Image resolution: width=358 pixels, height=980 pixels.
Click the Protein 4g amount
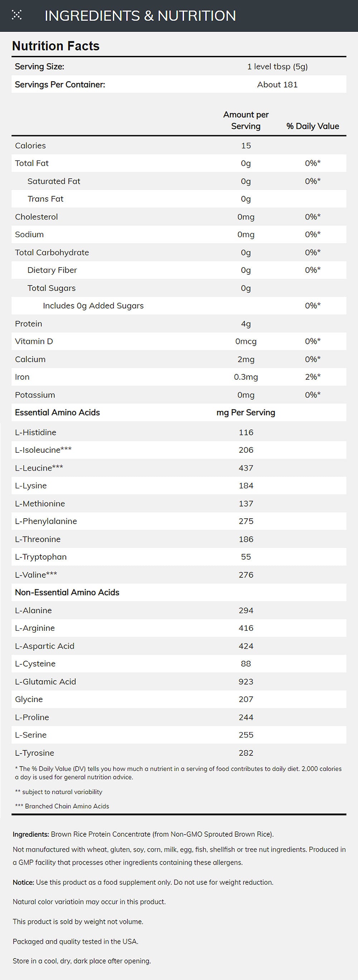click(246, 324)
